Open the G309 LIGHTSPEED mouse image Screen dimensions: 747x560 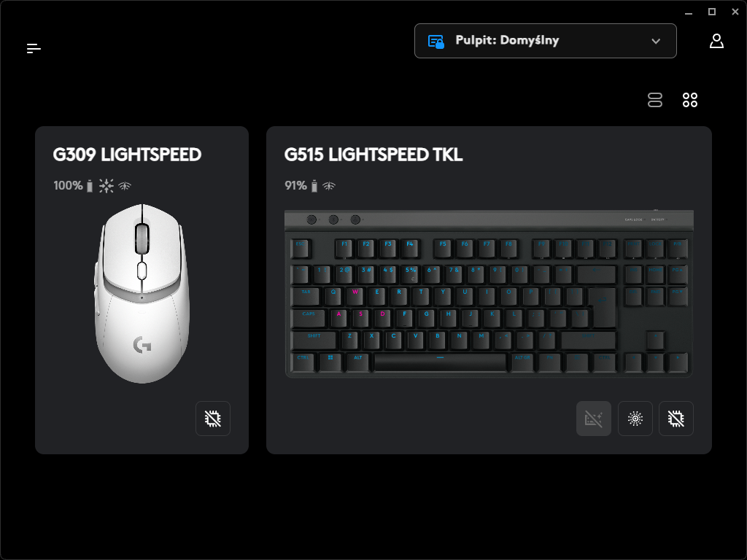coord(142,293)
